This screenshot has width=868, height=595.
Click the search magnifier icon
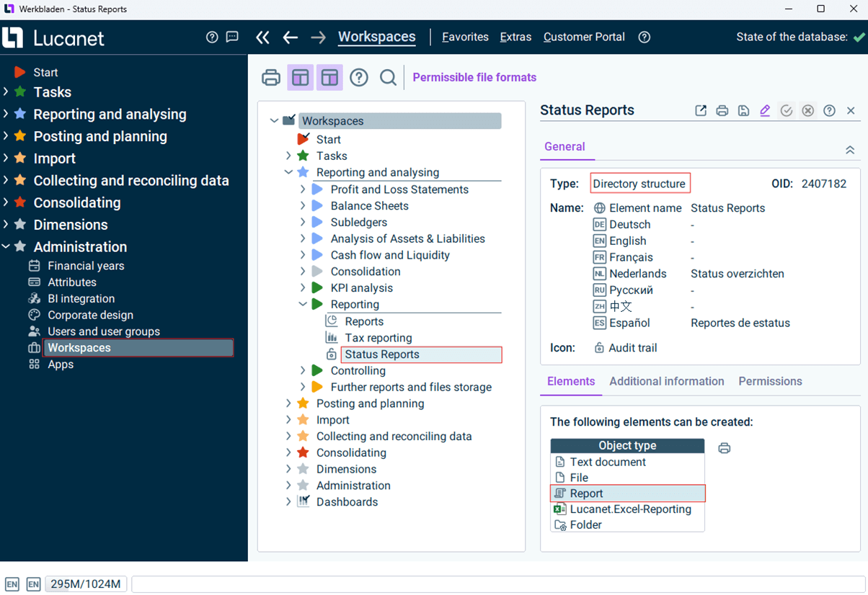tap(388, 77)
